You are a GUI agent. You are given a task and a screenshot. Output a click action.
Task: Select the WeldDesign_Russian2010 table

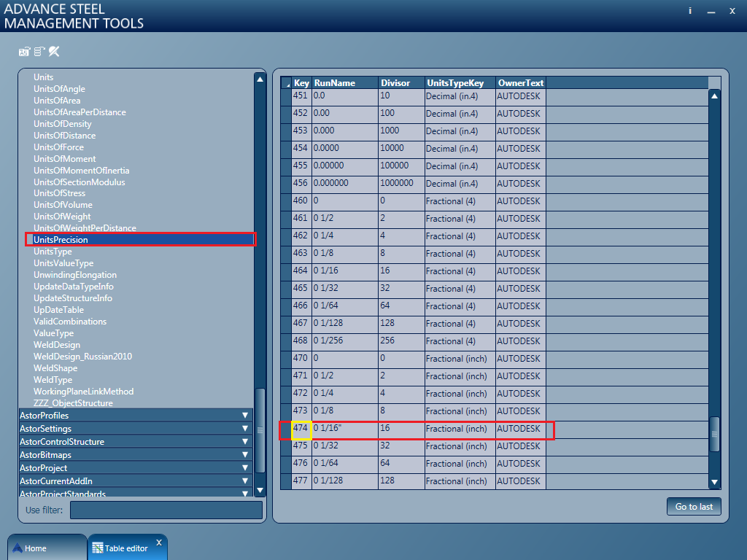(83, 356)
